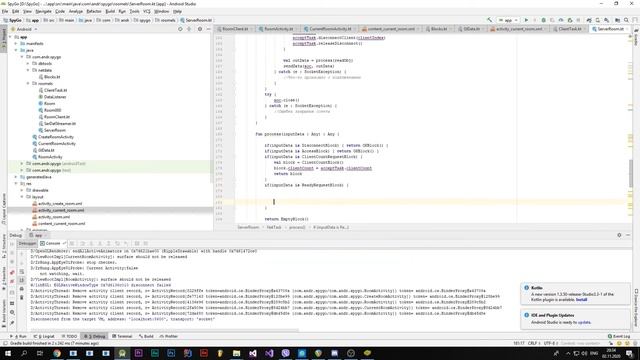Collapse the netdata package

coord(28,70)
